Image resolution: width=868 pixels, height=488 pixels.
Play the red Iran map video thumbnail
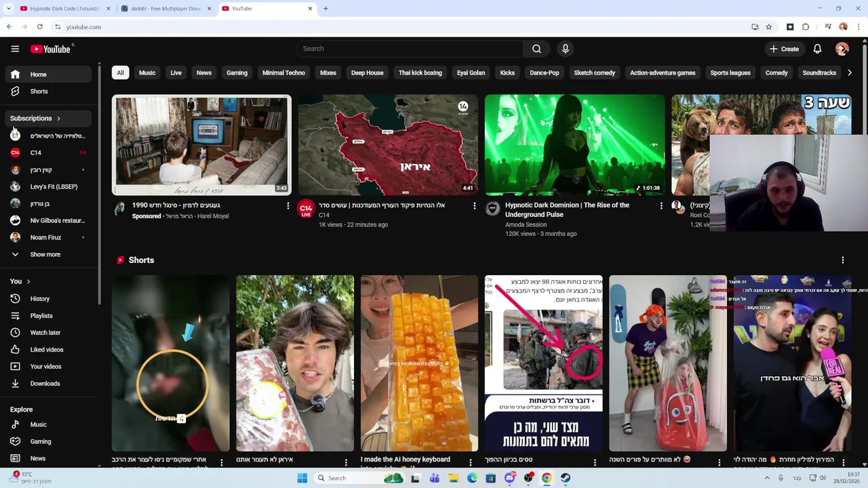[x=388, y=145]
